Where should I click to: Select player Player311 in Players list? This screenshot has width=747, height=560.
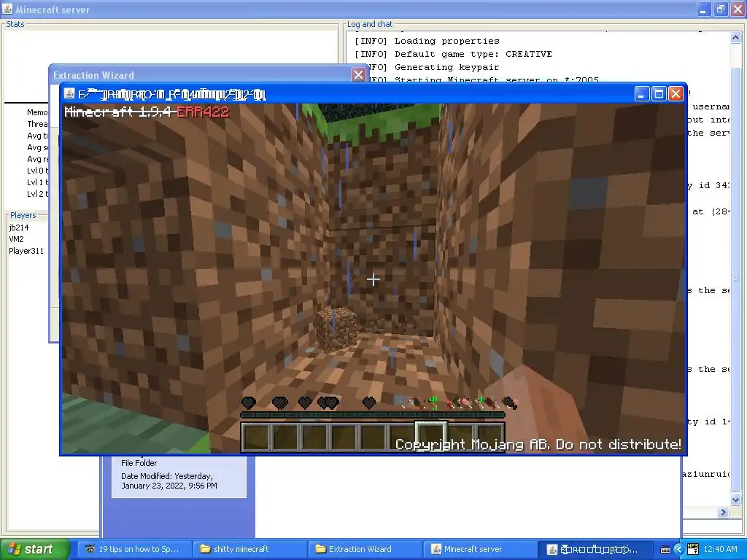tap(26, 251)
